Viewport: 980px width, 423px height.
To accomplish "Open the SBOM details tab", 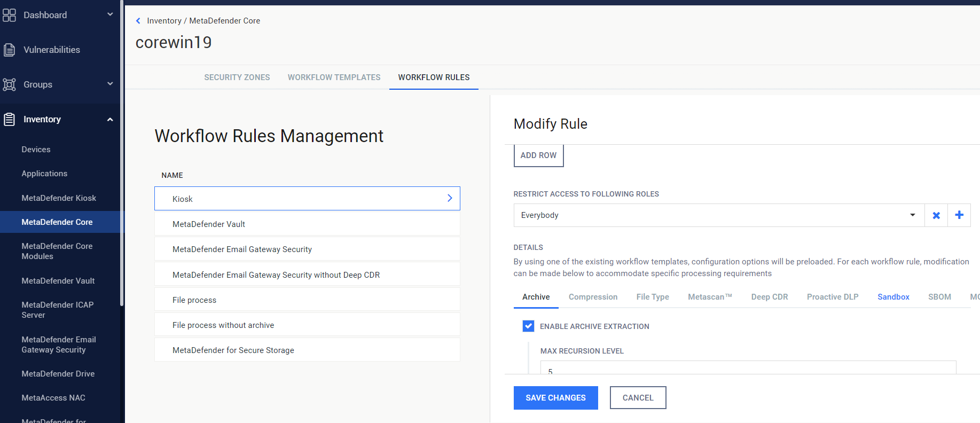I will click(939, 297).
